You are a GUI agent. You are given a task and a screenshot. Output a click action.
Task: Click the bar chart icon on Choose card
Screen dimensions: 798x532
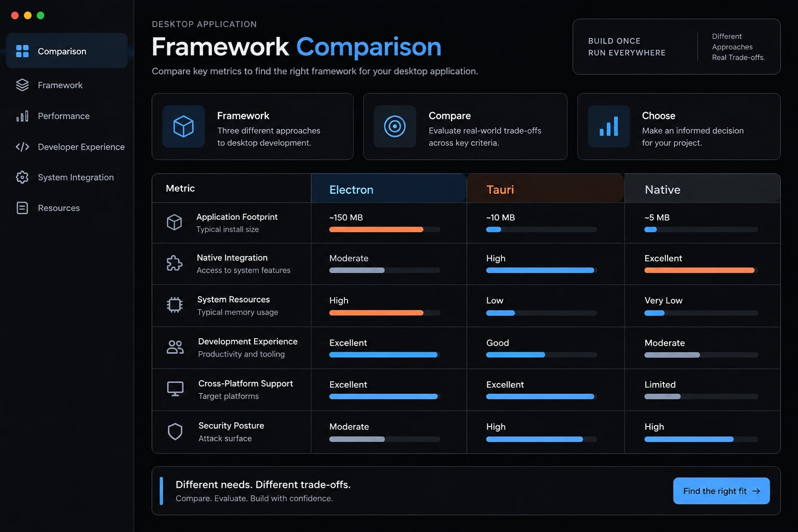[609, 126]
